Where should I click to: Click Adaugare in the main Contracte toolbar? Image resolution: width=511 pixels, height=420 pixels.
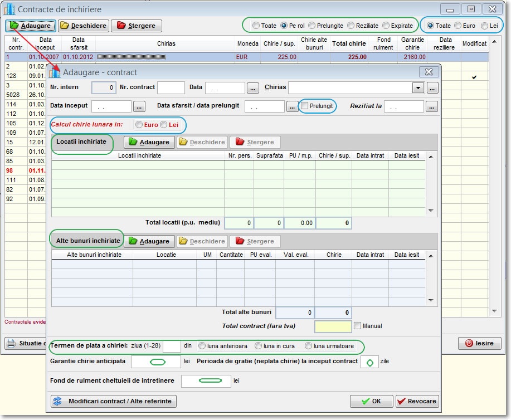point(30,26)
